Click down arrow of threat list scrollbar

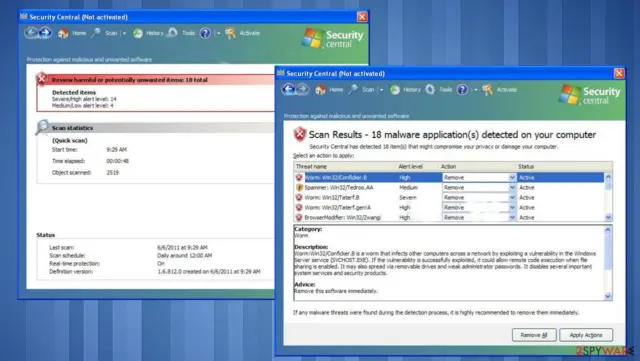[608, 218]
